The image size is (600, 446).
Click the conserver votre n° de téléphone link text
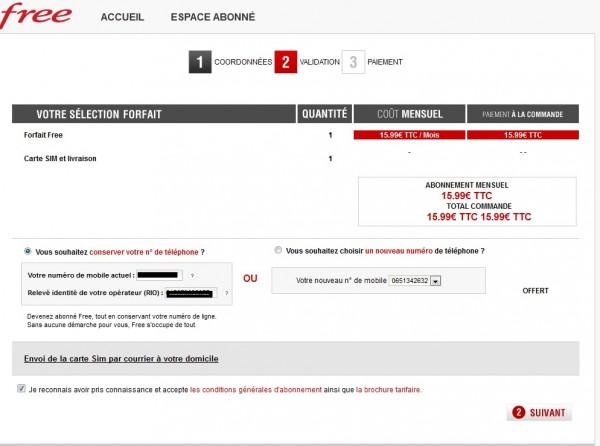tap(144, 252)
